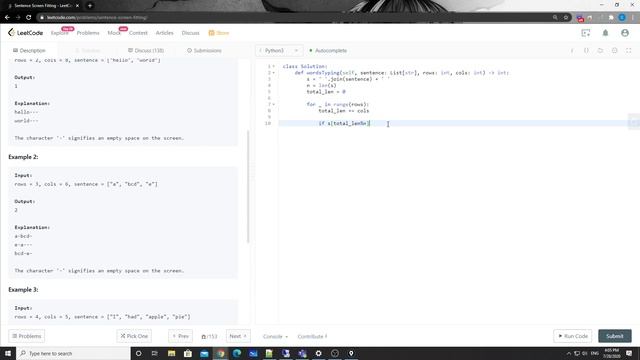Close the Sentence Screen Fitting browser tab

[77, 6]
